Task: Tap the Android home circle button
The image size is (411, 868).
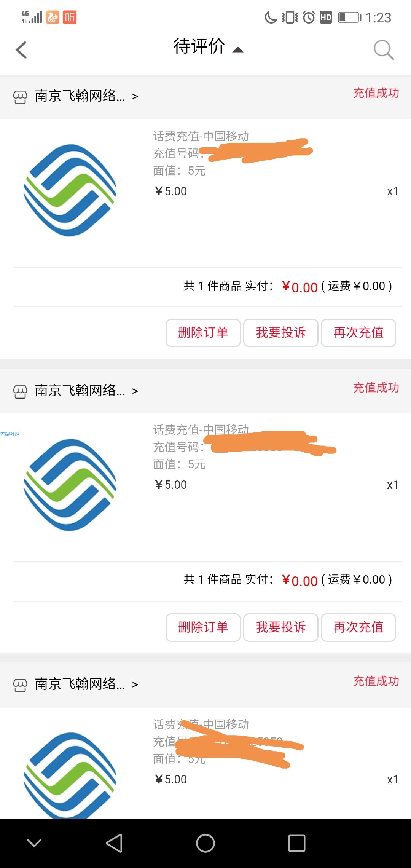Action: pyautogui.click(x=205, y=843)
